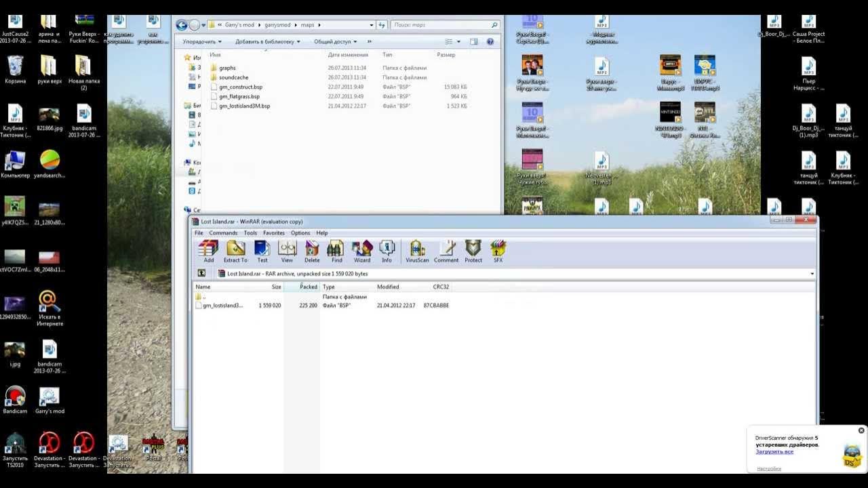Click the Info icon in WinRAR toolbar
Screen dimensions: 868x488
pos(387,251)
